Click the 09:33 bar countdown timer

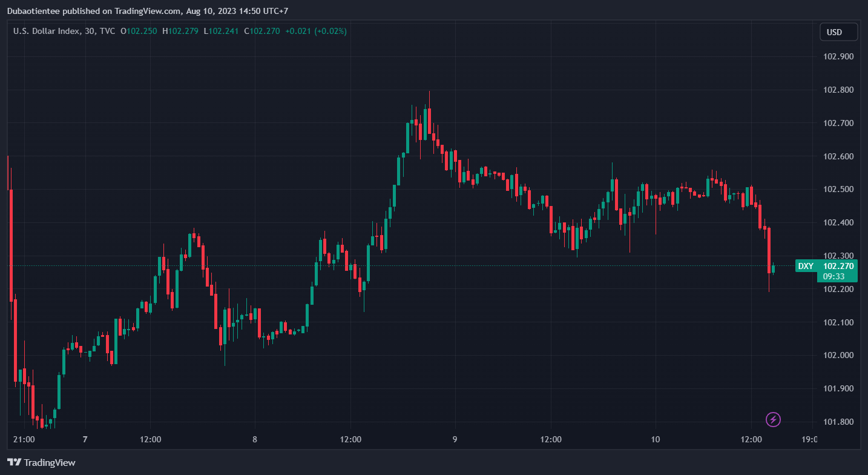coord(833,276)
